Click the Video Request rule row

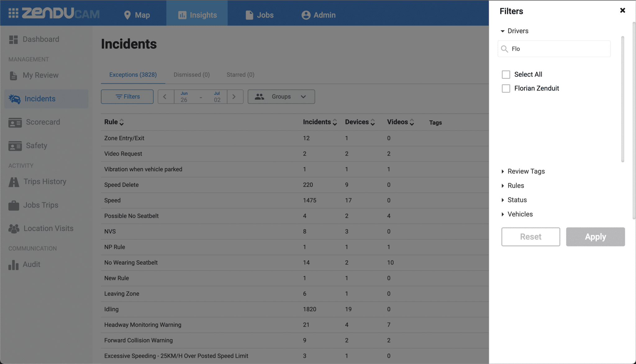coord(295,154)
